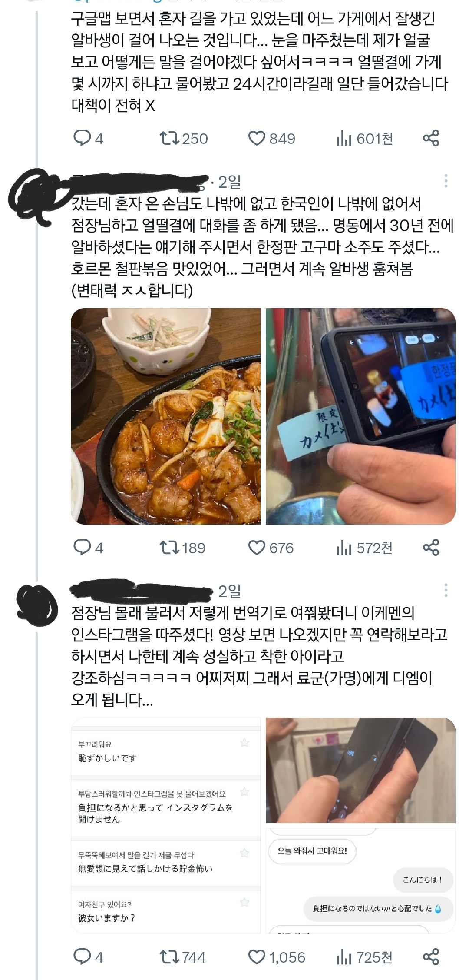Open the translator phrases screenshot image

click(165, 825)
